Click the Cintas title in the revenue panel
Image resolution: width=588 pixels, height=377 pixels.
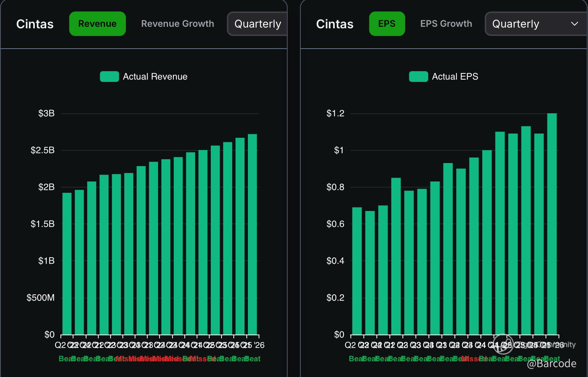tap(35, 24)
